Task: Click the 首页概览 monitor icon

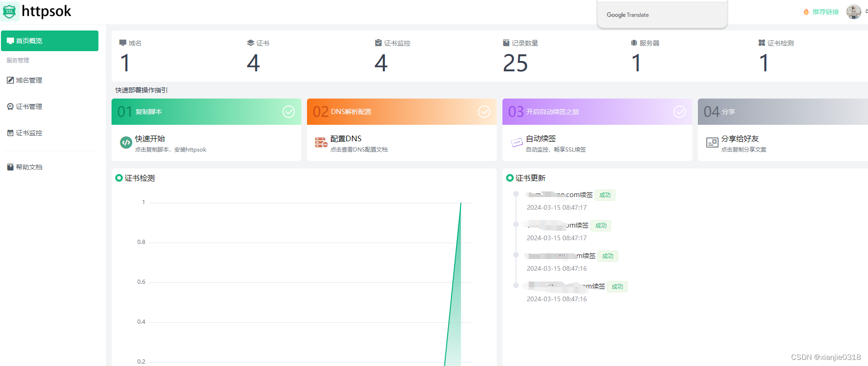Action: 10,41
